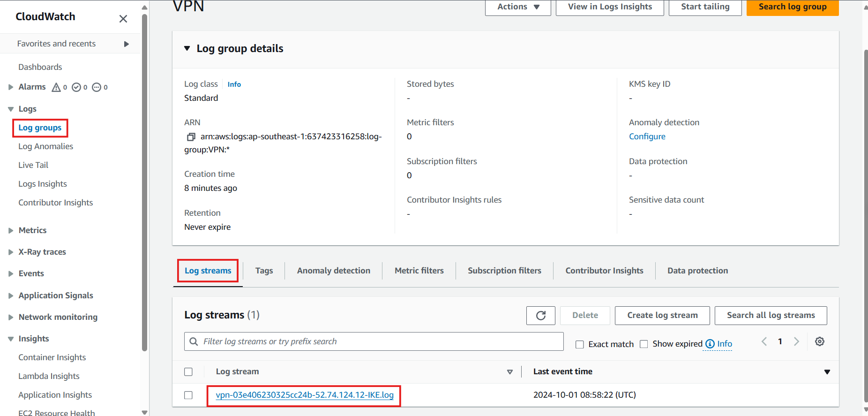Open Container Insights in sidebar

52,357
